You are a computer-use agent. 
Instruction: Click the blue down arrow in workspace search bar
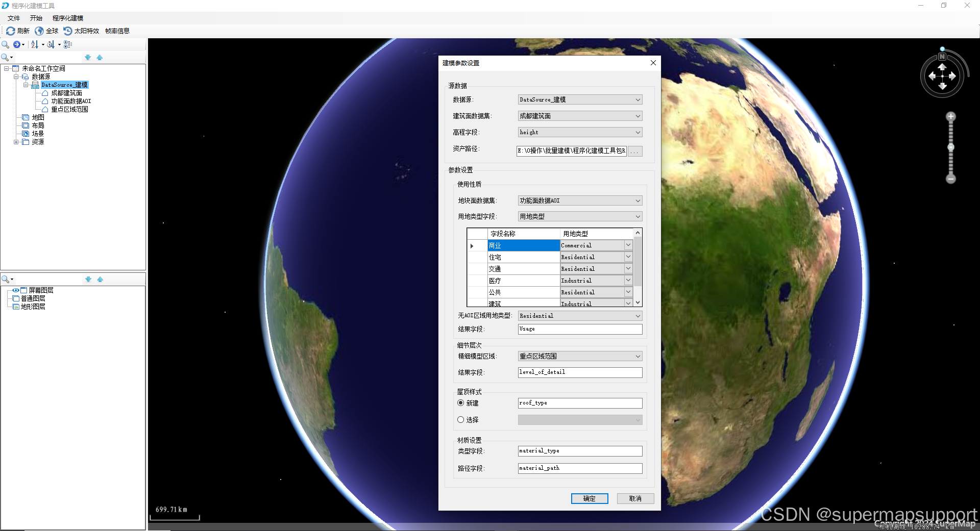pyautogui.click(x=88, y=58)
